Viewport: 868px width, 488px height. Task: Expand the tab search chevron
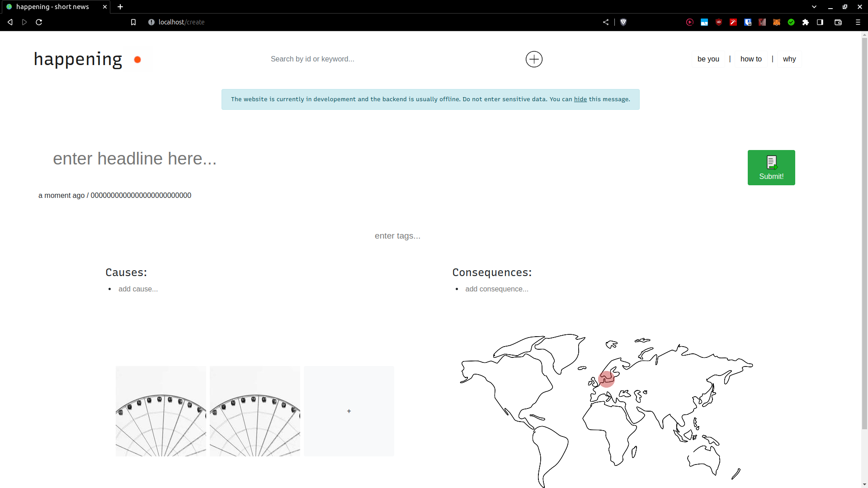click(814, 7)
